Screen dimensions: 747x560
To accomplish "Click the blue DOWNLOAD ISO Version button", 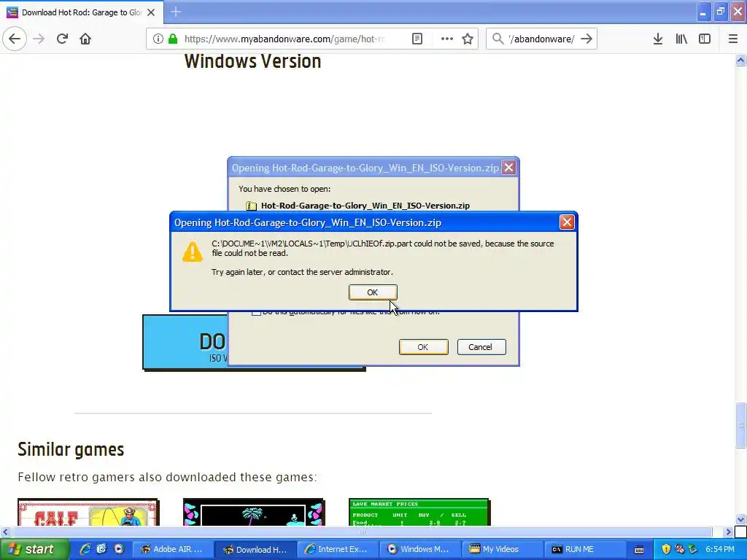I will click(x=185, y=342).
